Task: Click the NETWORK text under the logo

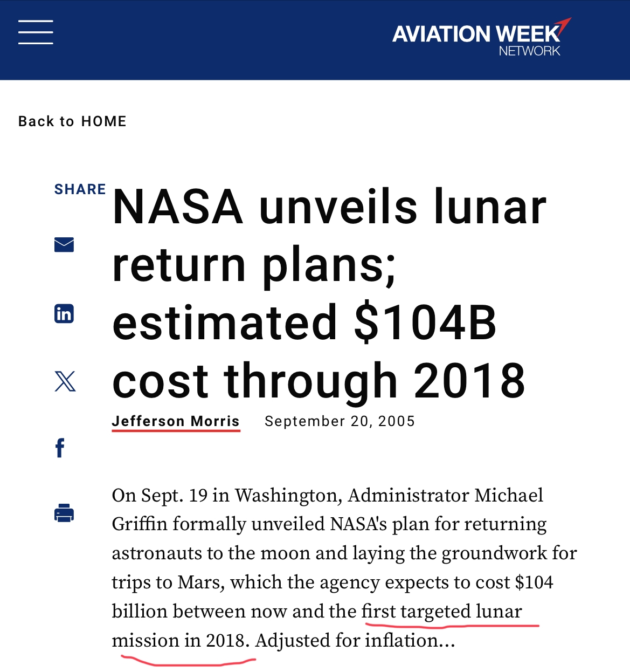Action: pos(529,51)
